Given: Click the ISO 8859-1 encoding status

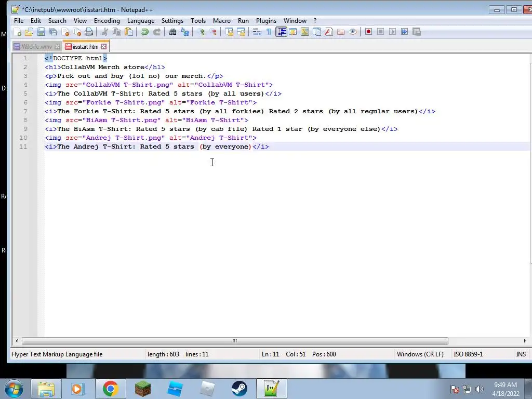Looking at the screenshot, I should (x=468, y=354).
